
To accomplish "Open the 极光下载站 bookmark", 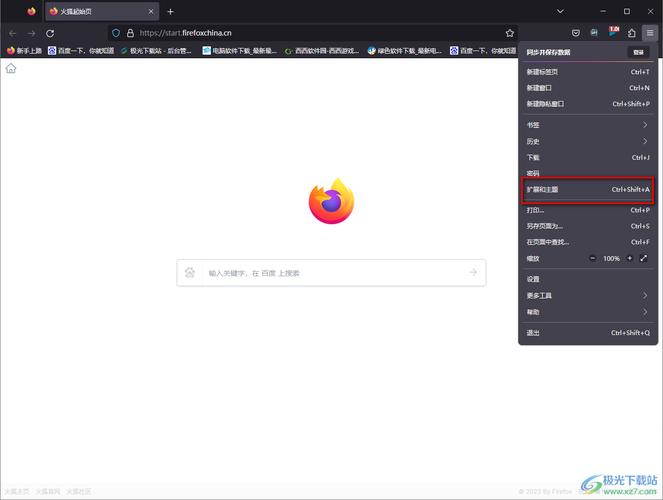I will pyautogui.click(x=156, y=51).
